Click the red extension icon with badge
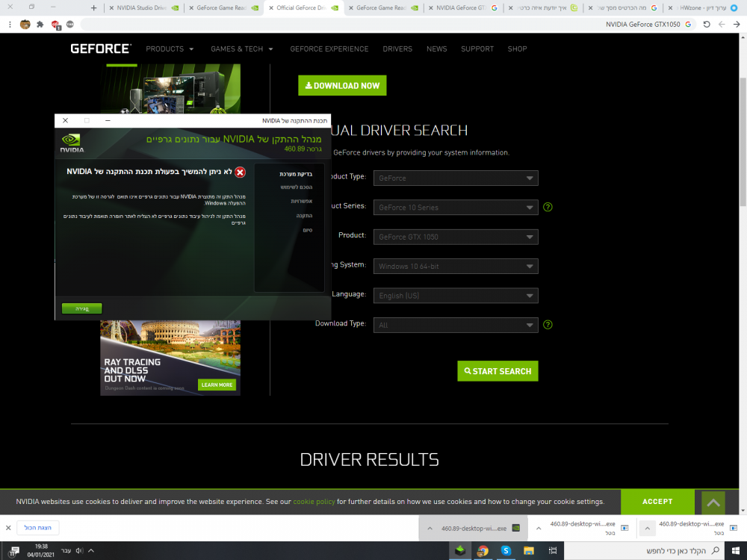Image resolution: width=747 pixels, height=560 pixels. pyautogui.click(x=55, y=25)
